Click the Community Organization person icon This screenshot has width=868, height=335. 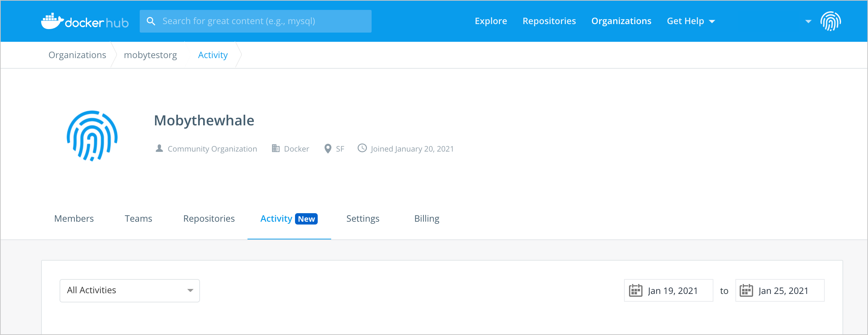(159, 148)
